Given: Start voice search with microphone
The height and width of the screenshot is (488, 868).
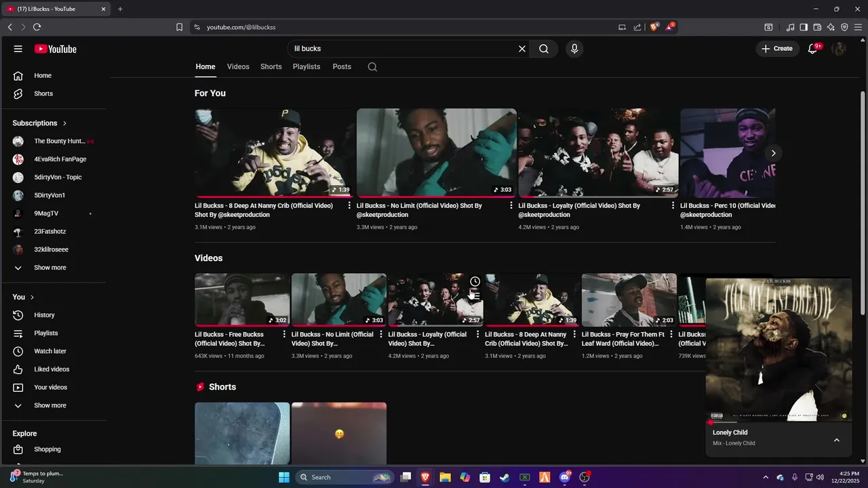Looking at the screenshot, I should pos(574,49).
